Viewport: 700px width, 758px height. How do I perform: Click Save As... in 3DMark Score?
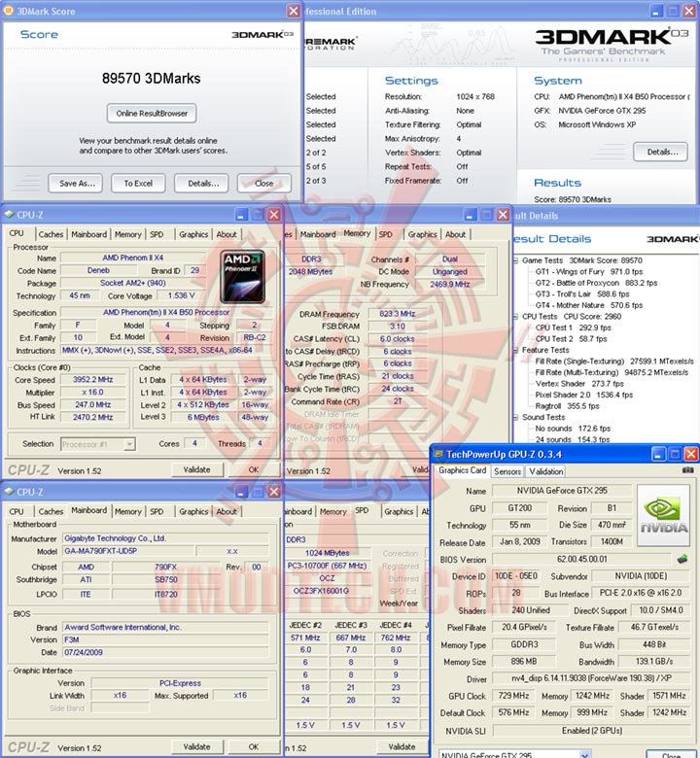point(76,184)
